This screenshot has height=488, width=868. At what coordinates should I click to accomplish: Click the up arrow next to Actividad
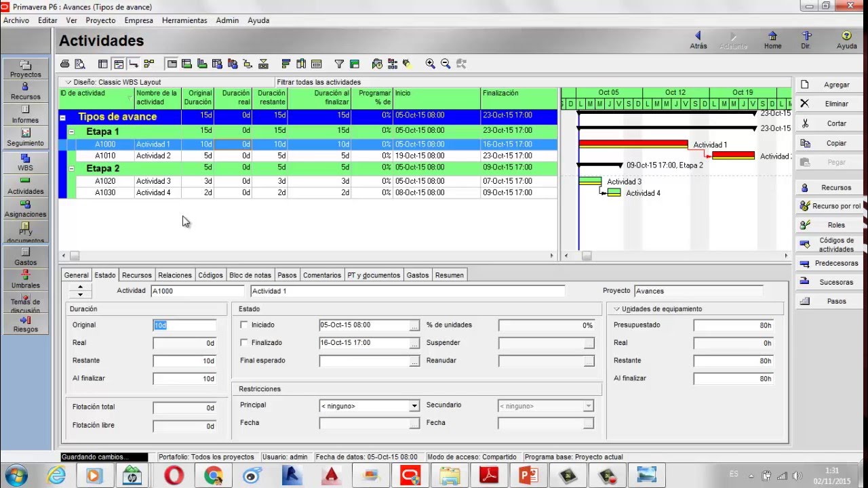click(x=80, y=287)
